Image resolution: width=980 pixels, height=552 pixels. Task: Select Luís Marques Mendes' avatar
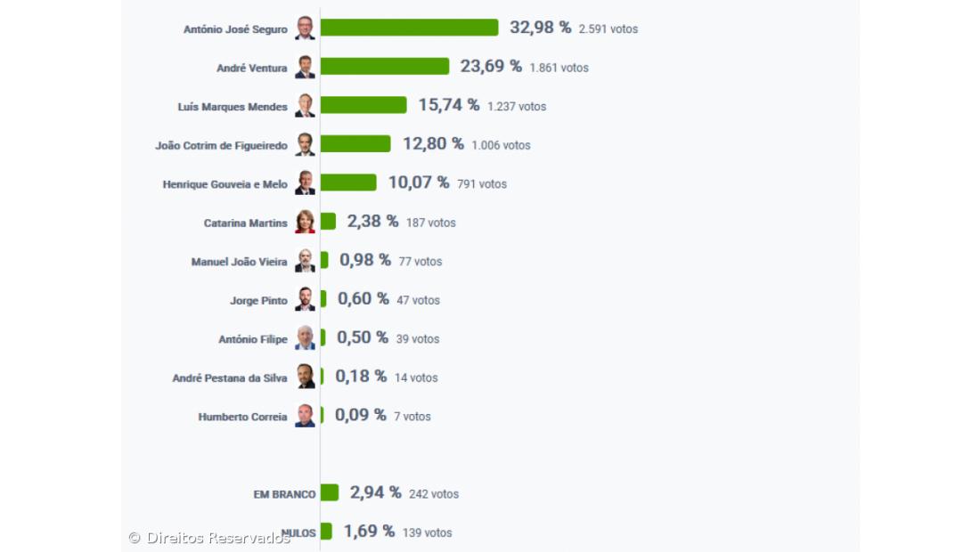[x=305, y=106]
